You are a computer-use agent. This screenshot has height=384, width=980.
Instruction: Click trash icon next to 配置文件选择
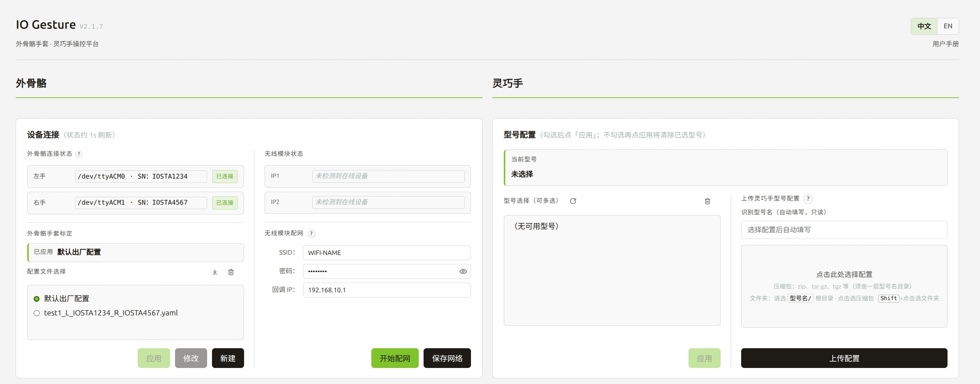[x=231, y=272]
